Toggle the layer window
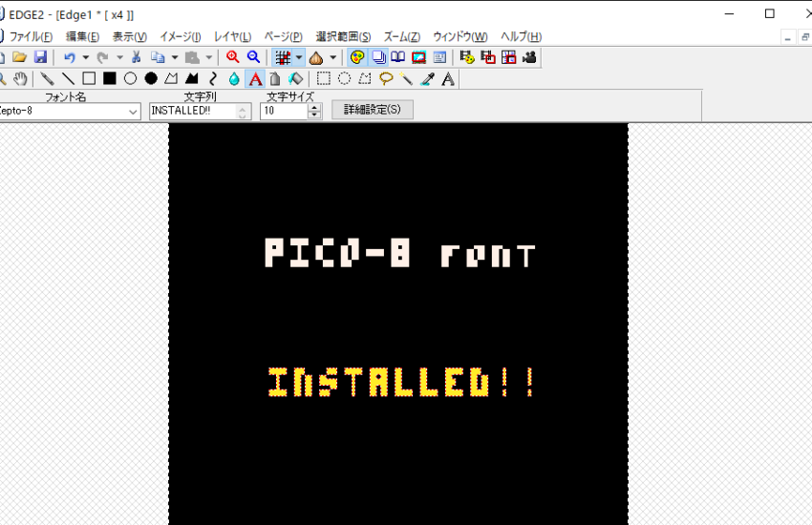The image size is (812, 525). coord(378,57)
